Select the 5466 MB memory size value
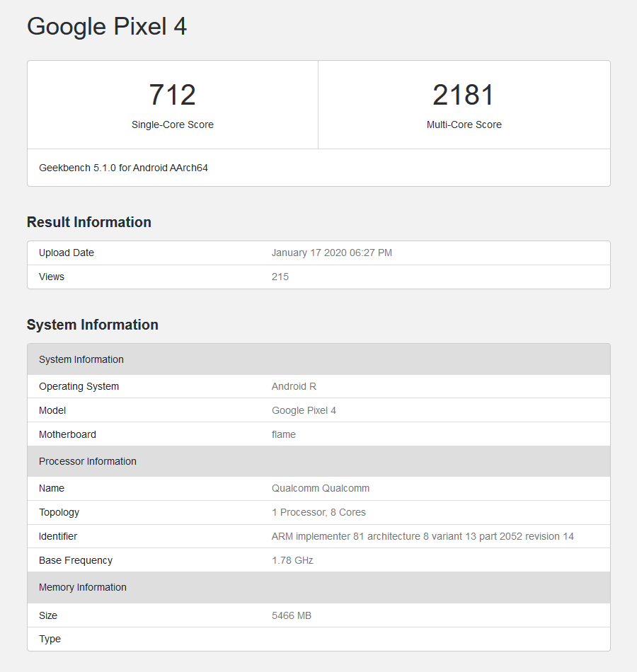The image size is (637, 672). (x=291, y=615)
